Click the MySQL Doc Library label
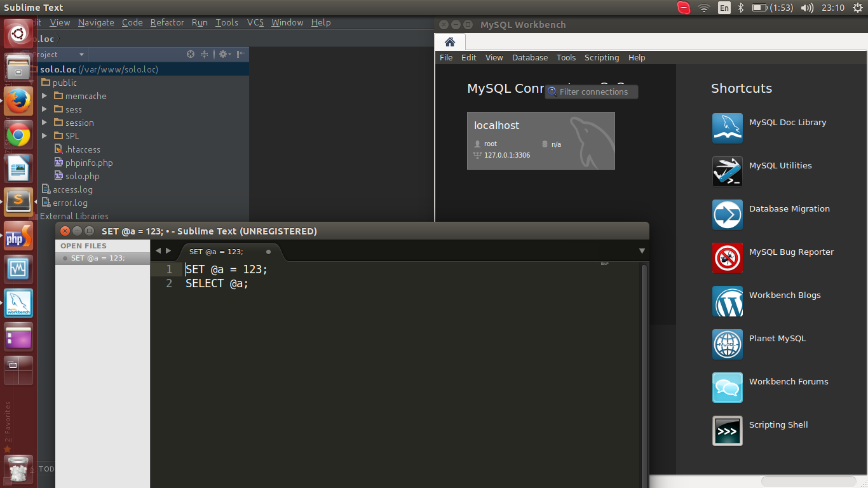The image size is (868, 488). pyautogui.click(x=787, y=123)
